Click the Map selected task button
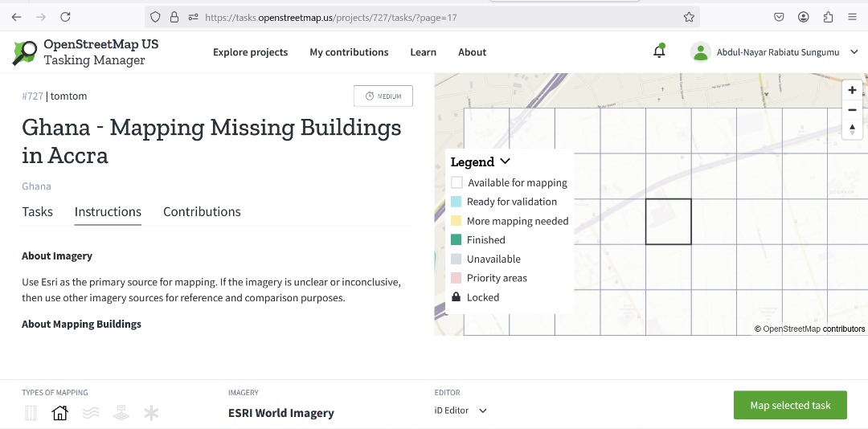The height and width of the screenshot is (429, 868). [790, 405]
